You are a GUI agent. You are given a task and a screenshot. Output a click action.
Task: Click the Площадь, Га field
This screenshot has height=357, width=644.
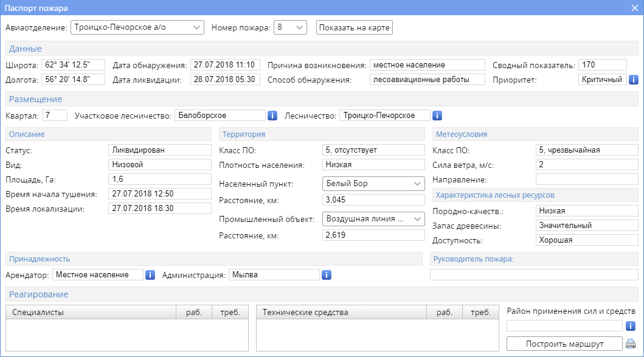pos(160,179)
